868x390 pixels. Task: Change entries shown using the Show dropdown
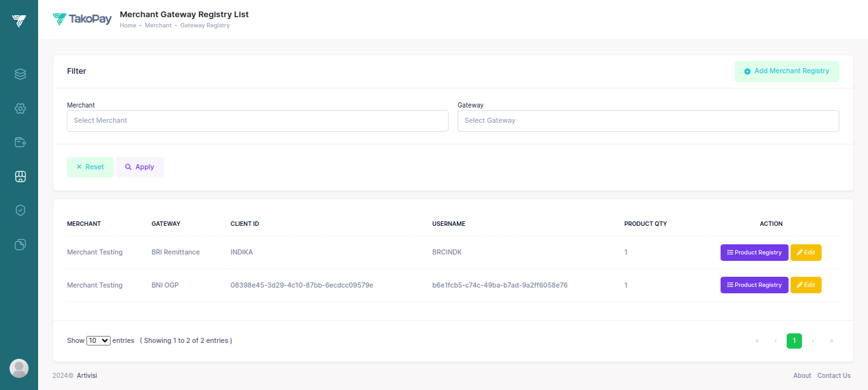click(98, 340)
